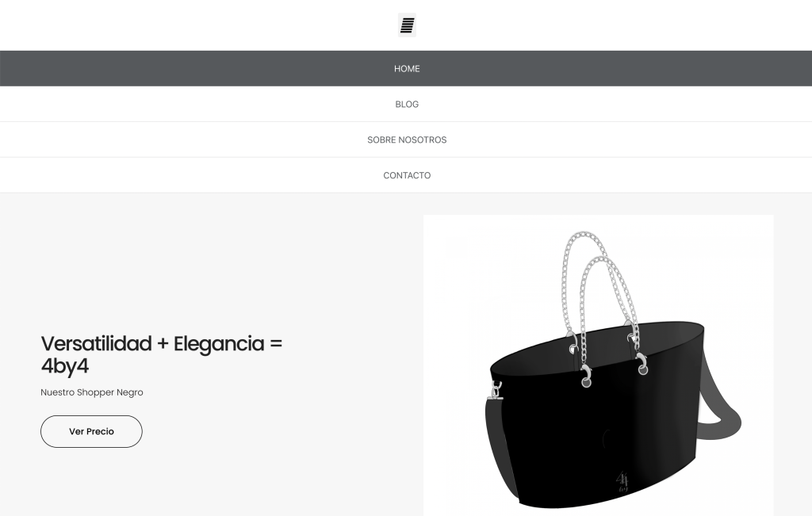Open the black shopper bag image
Image resolution: width=812 pixels, height=516 pixels.
598,365
